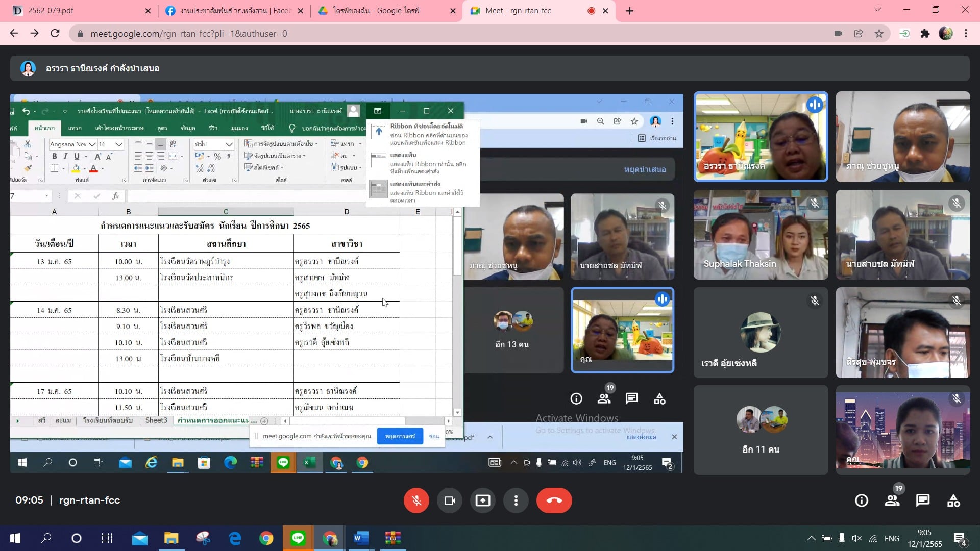Open the Chrome extensions puzzle icon
This screenshot has width=980, height=551.
pos(925,34)
